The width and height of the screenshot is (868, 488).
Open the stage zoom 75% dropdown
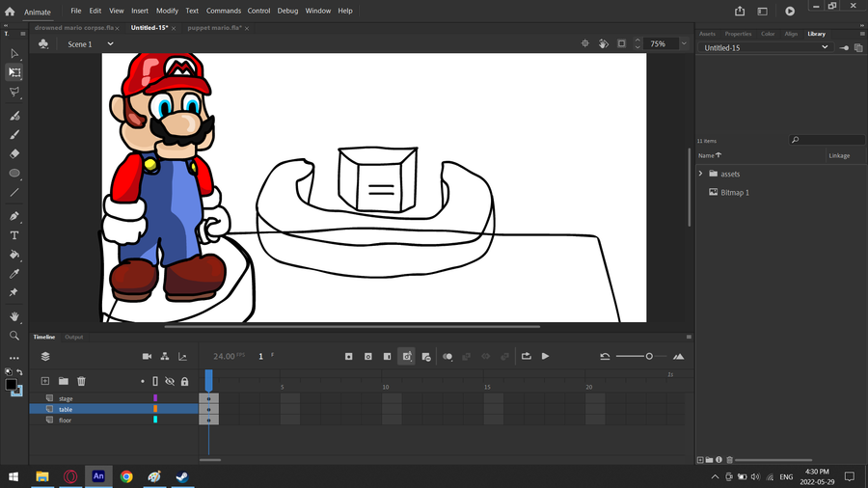pyautogui.click(x=684, y=43)
